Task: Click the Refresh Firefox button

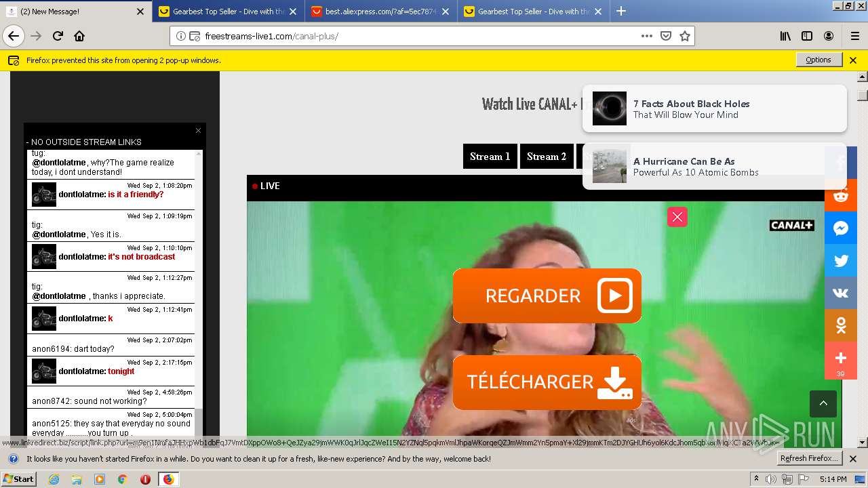Action: pos(809,459)
